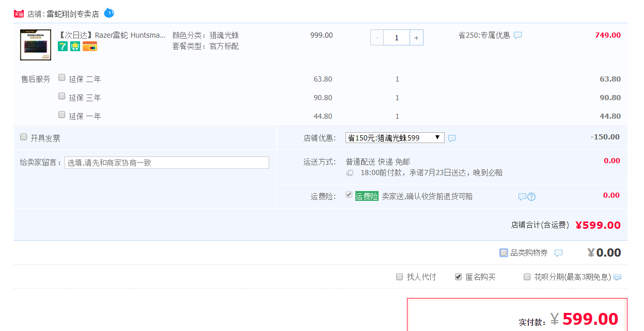
Task: Open the 店铺优惠 discount dropdown
Action: coord(395,138)
